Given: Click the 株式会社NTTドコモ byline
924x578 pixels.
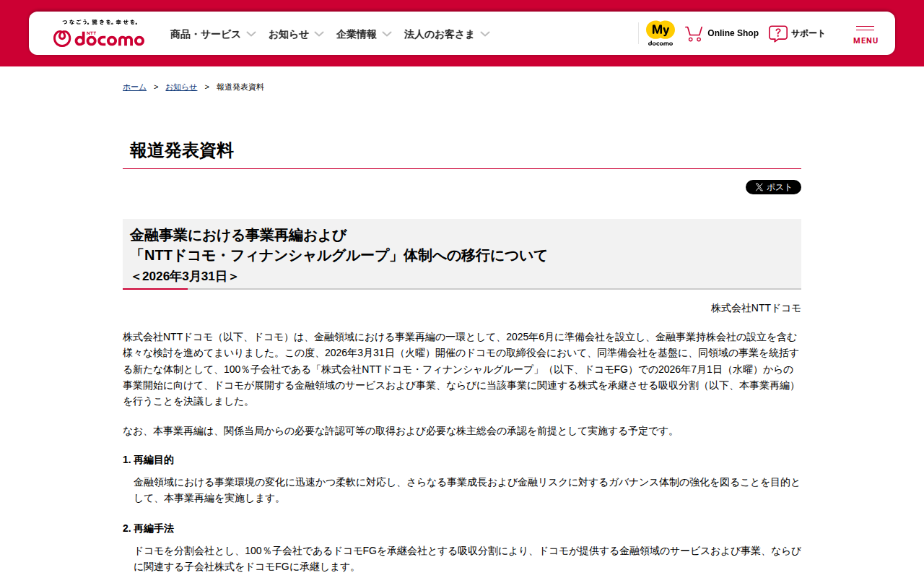Looking at the screenshot, I should coord(756,308).
